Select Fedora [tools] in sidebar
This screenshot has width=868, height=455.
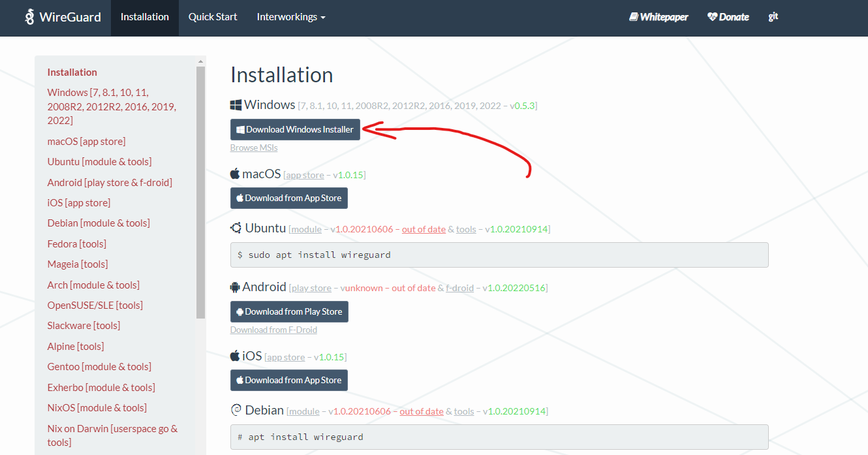[x=77, y=243]
